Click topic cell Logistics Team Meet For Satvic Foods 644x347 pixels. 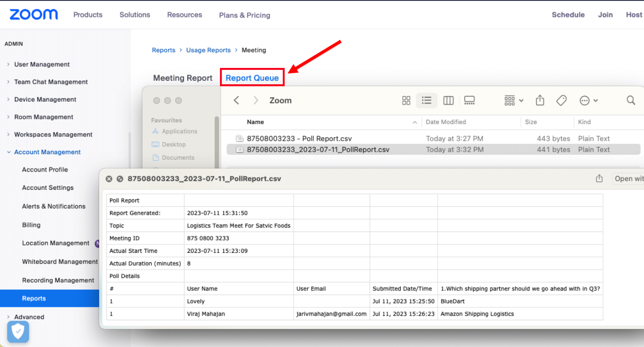[239, 226]
